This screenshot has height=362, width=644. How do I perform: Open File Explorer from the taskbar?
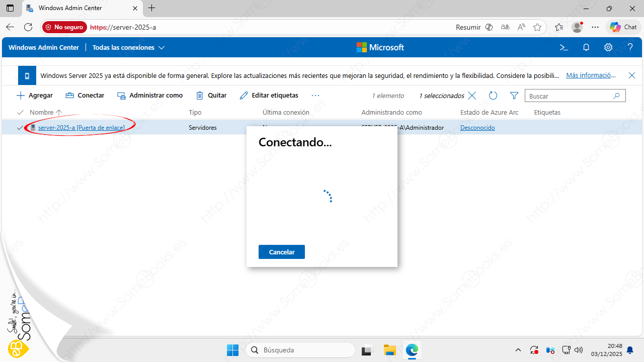(389, 350)
